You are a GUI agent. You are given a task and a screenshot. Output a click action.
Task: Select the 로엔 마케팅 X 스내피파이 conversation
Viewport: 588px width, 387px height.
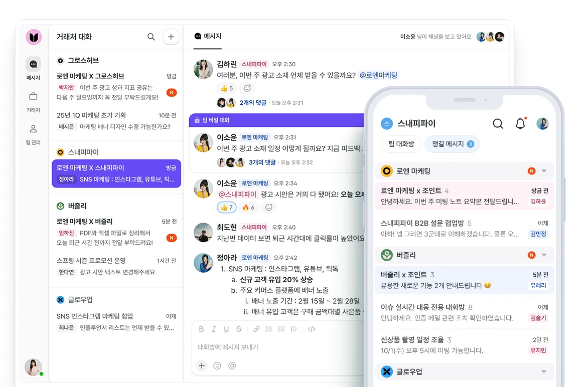(x=116, y=173)
